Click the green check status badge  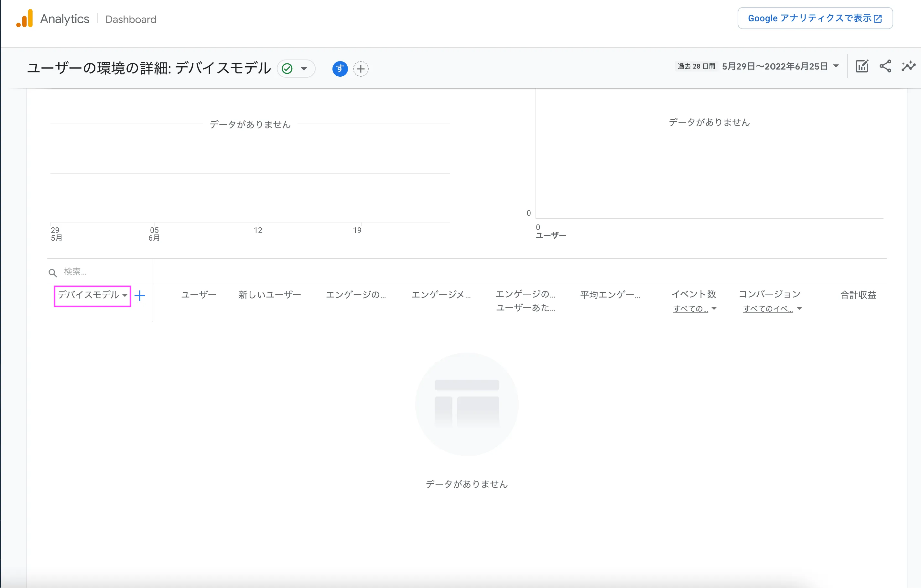(x=287, y=69)
